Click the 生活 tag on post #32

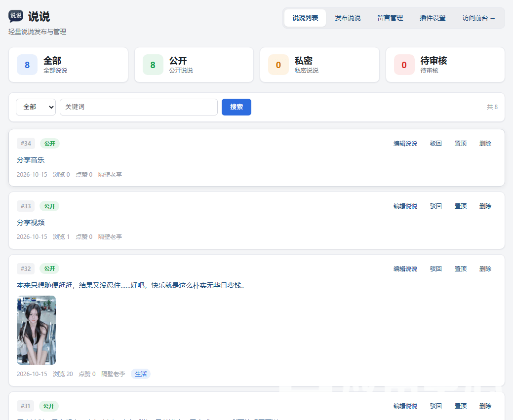(141, 374)
